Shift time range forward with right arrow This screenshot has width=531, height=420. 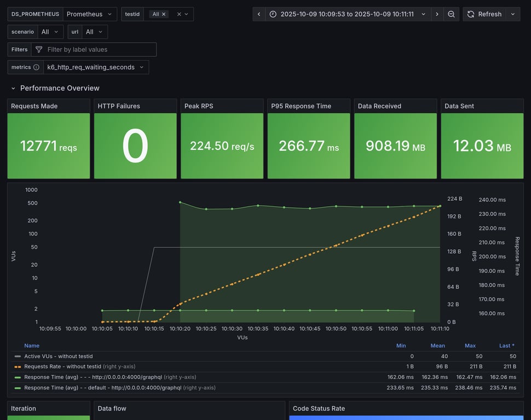coord(437,14)
